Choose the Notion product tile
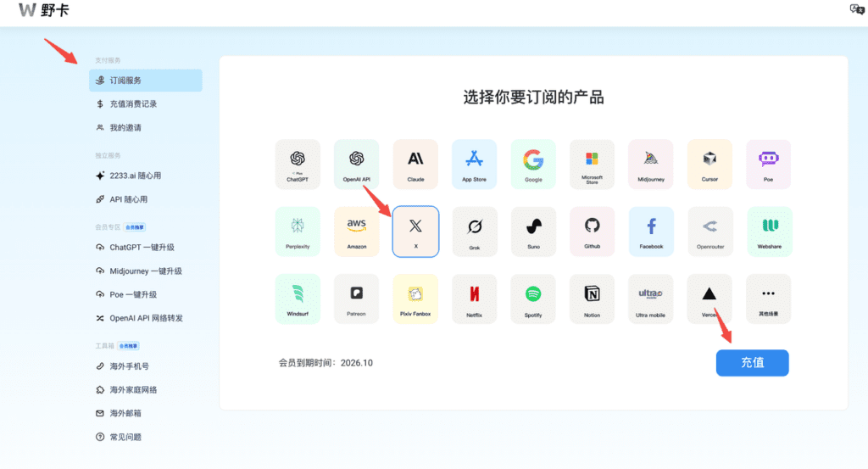Image resolution: width=868 pixels, height=469 pixels. coord(592,299)
